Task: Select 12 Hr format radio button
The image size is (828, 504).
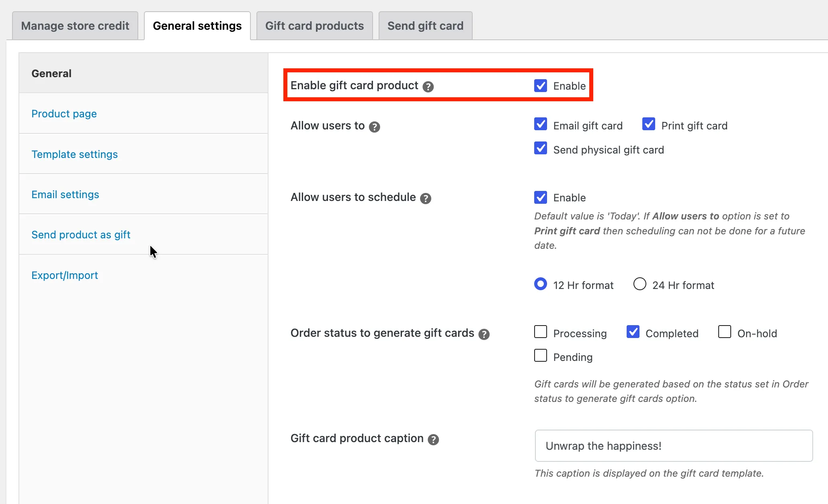Action: point(541,284)
